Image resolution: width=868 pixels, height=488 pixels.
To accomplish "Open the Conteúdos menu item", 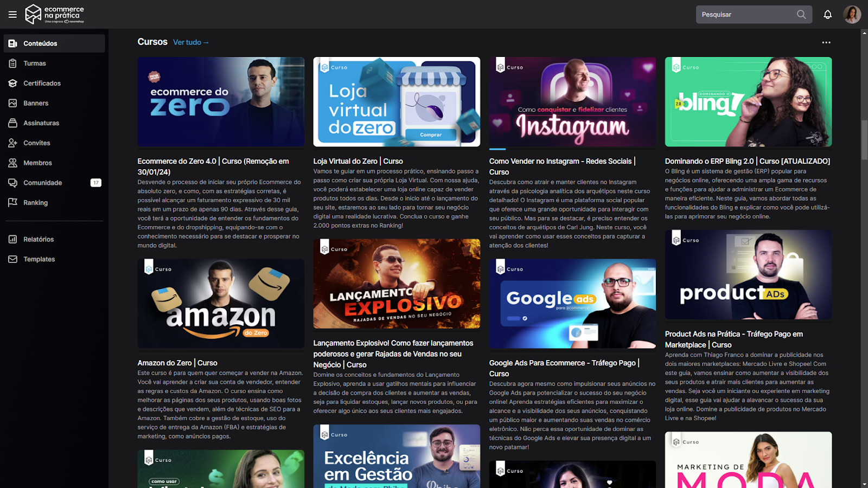I will click(x=54, y=43).
